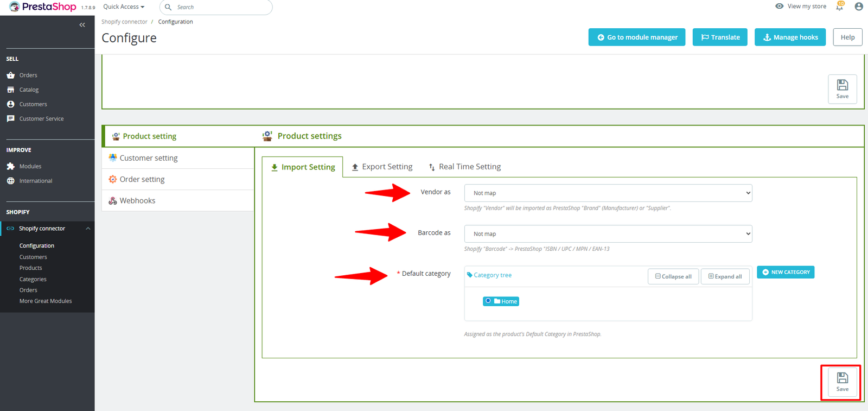Click Collapse all in category tree
Screen dimensions: 868x411
point(673,276)
